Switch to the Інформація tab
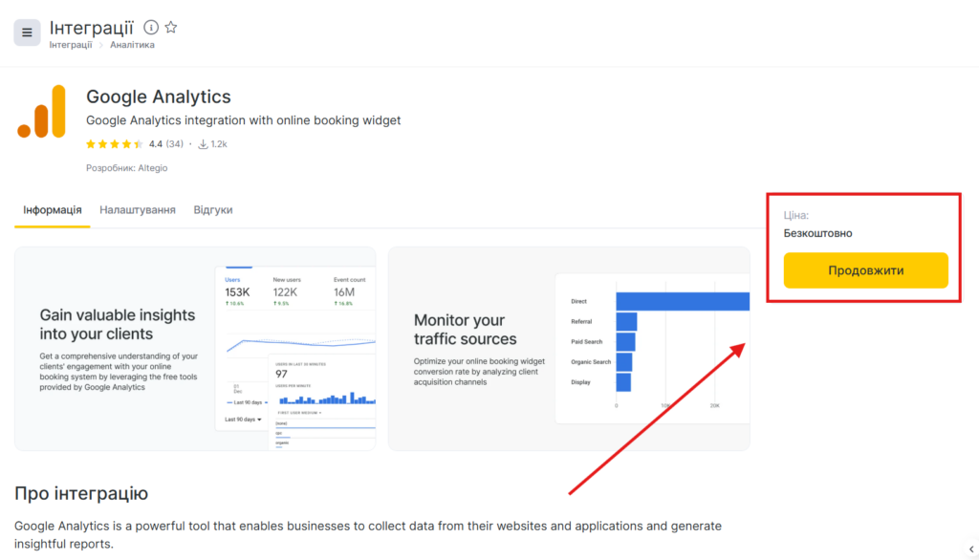This screenshot has height=560, width=979. [53, 210]
